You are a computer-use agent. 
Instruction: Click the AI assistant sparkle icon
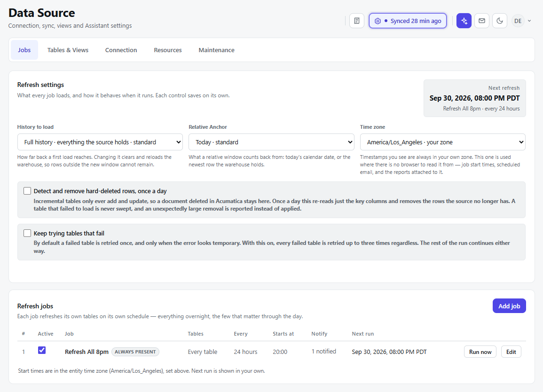(464, 21)
